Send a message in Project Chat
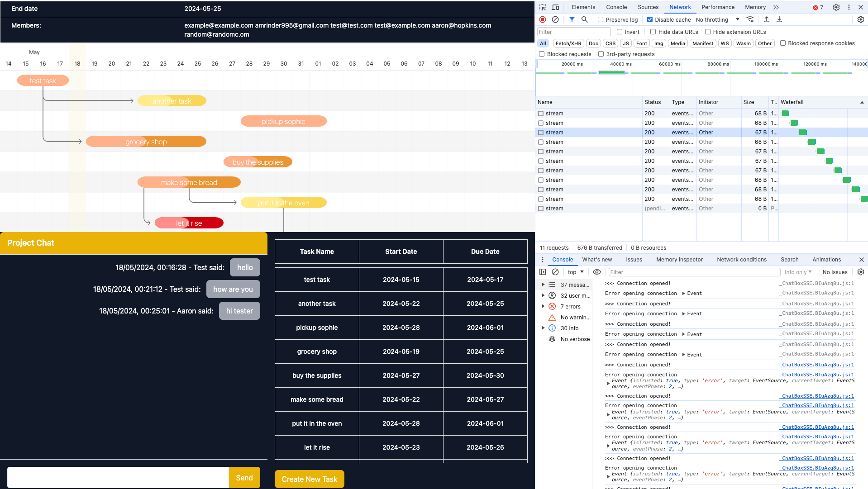 click(244, 477)
